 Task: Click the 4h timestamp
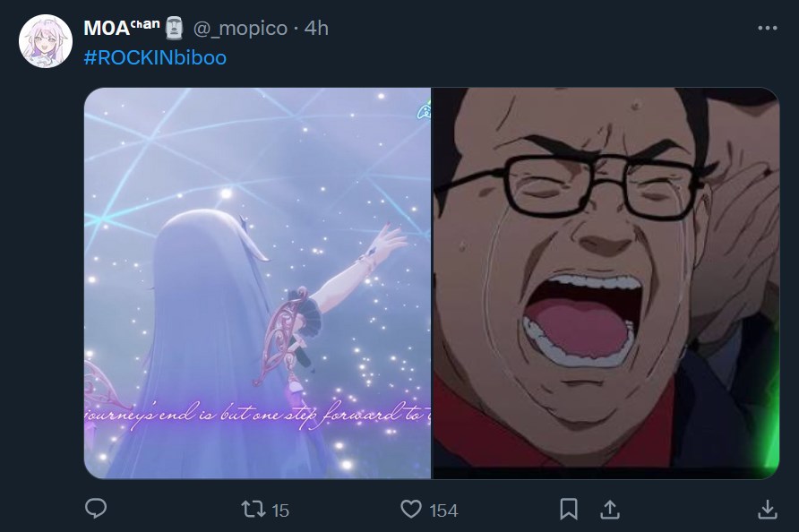point(316,28)
